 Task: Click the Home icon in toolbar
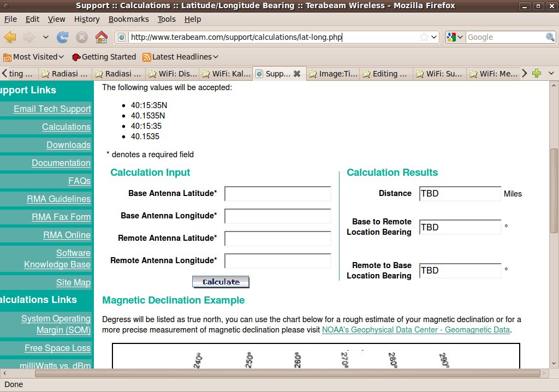tap(101, 37)
